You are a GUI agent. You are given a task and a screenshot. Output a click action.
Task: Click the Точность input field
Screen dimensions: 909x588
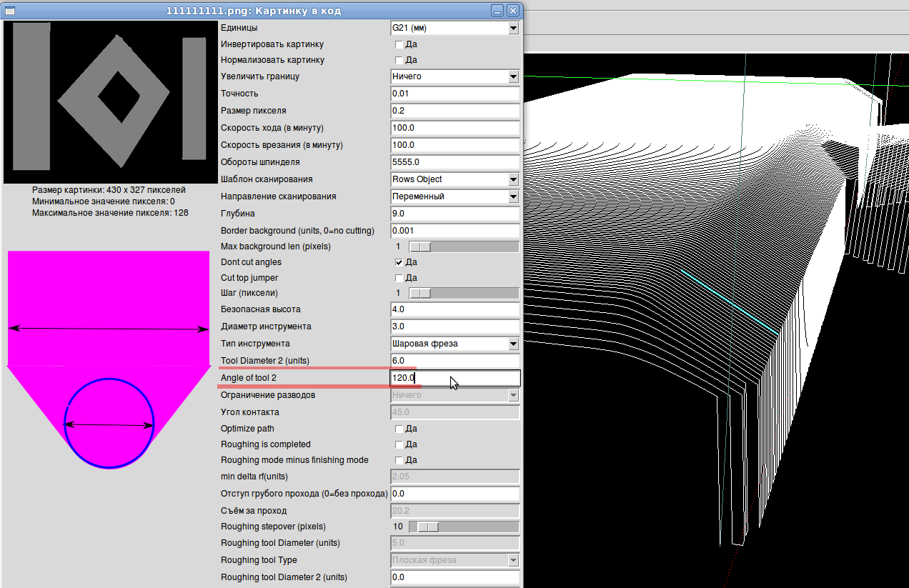[454, 94]
